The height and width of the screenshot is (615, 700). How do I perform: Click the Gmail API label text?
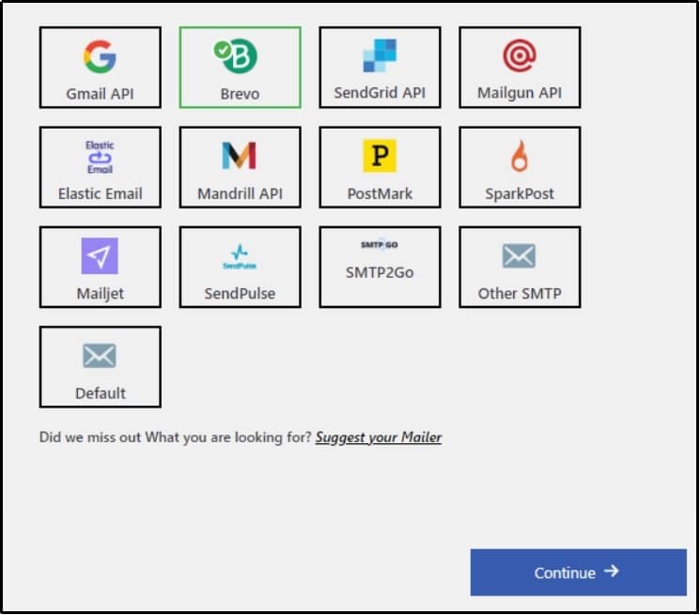pos(100,94)
